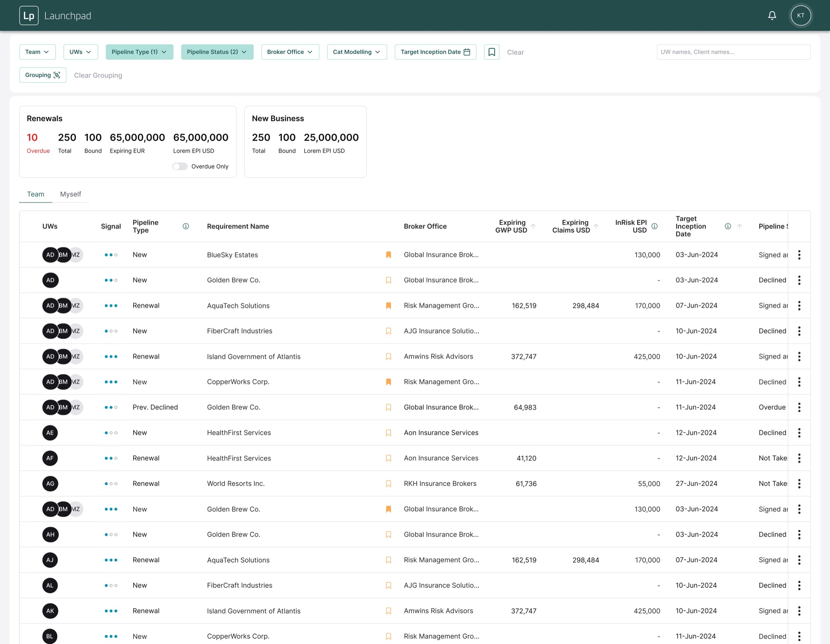Bookmark the BlueSky Estates row
The width and height of the screenshot is (830, 644).
click(388, 255)
